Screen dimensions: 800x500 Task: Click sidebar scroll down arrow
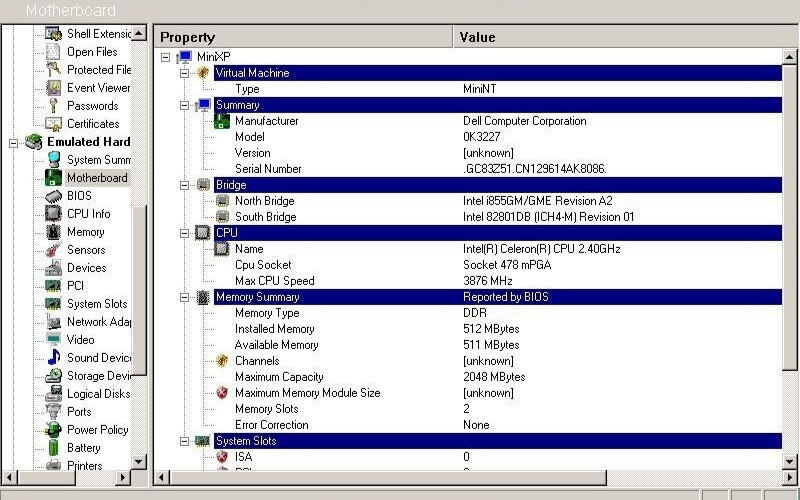[139, 461]
